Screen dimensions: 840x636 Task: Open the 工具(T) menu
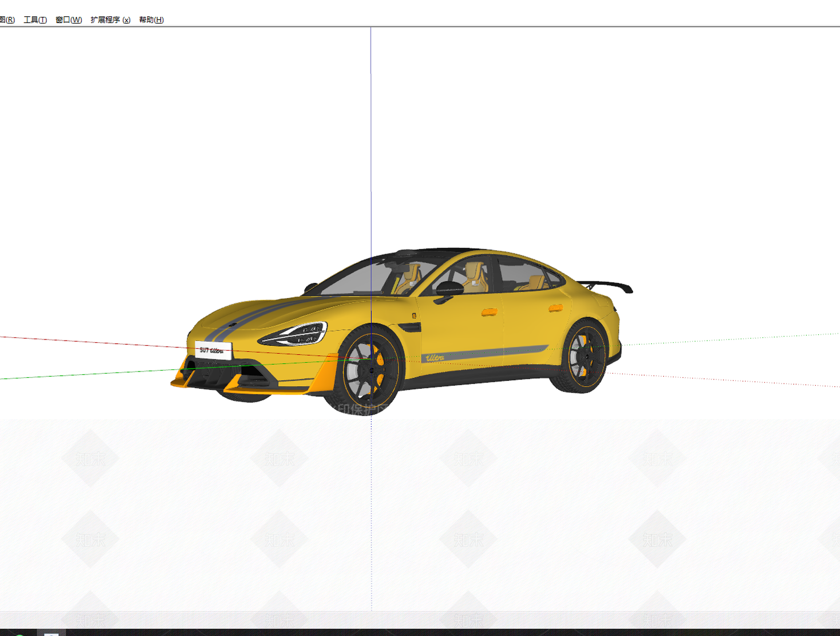click(x=35, y=20)
